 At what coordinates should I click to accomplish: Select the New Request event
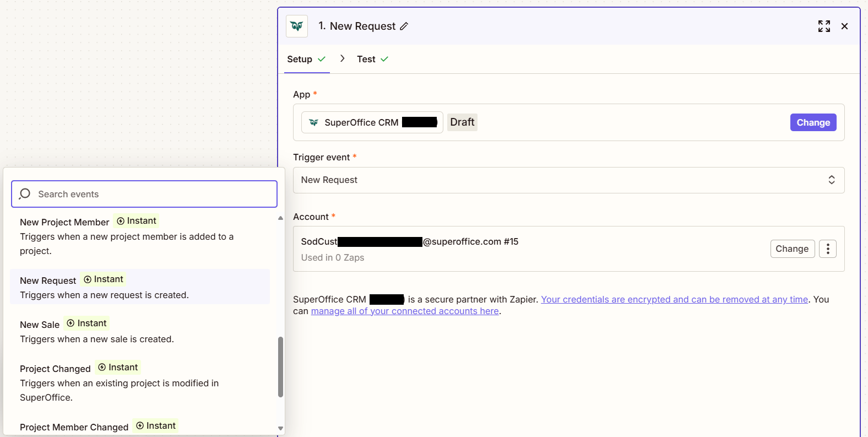point(140,287)
